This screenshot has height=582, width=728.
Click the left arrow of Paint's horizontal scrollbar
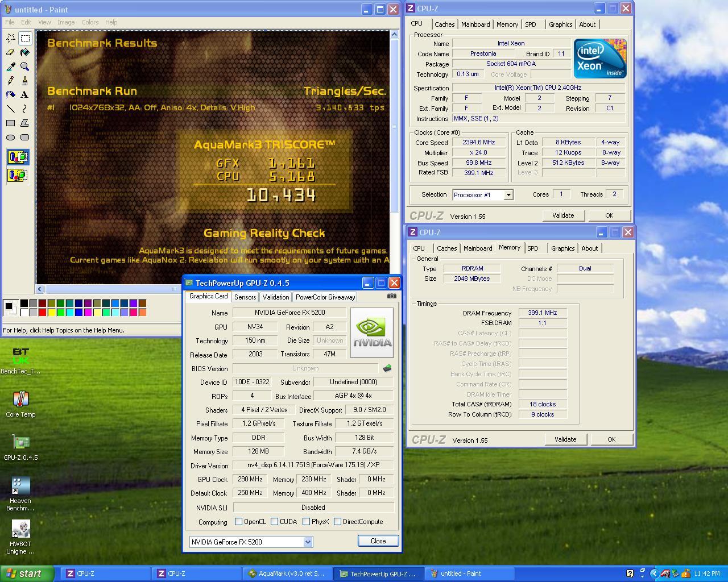[40, 289]
